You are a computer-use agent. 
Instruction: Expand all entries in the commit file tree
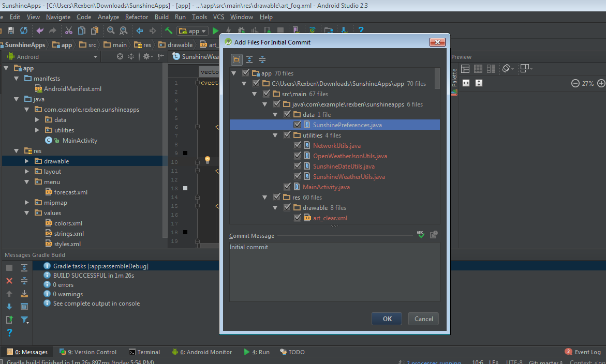(249, 59)
